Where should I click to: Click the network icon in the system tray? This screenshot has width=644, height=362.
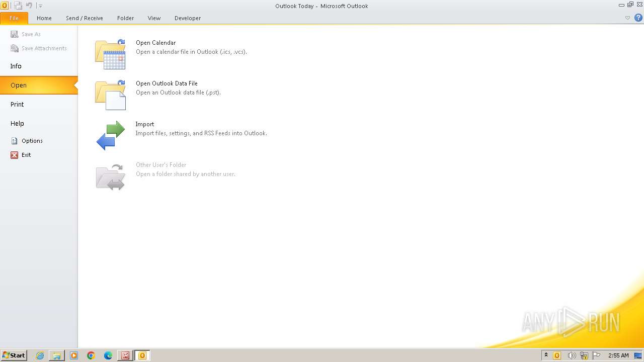[x=584, y=355]
